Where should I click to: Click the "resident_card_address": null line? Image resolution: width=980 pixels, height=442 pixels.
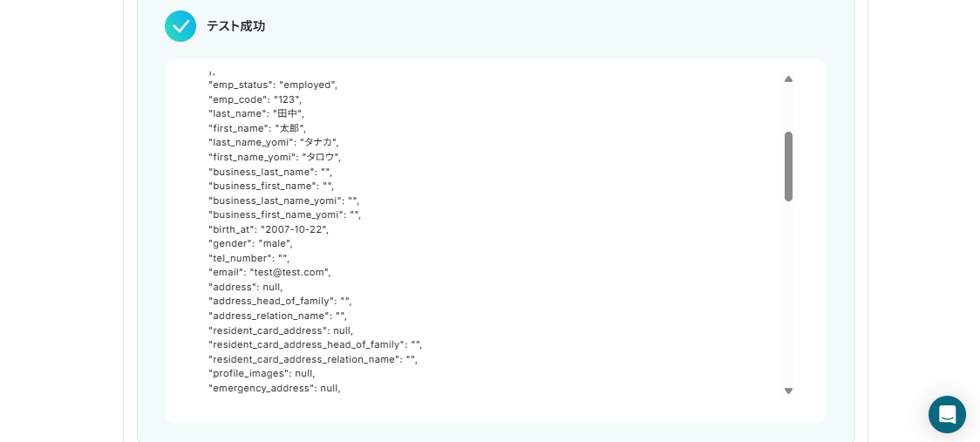(x=281, y=330)
